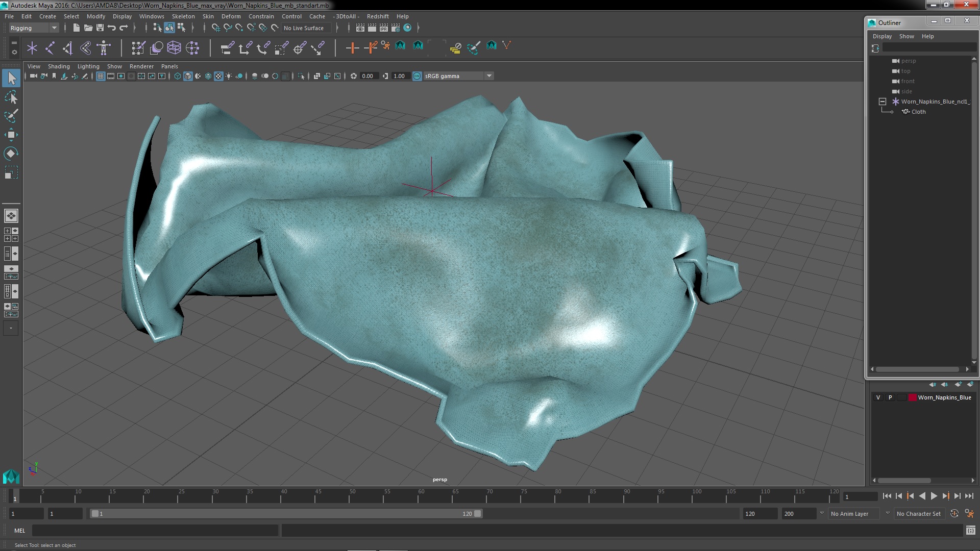This screenshot has width=980, height=551.
Task: Open the Deform menu
Action: [x=231, y=16]
